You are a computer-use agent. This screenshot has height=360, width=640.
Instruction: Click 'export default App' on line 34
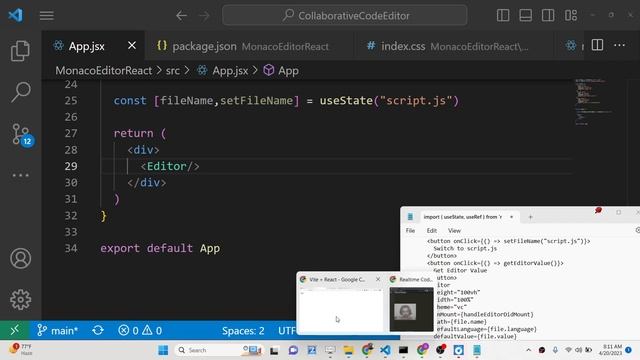click(160, 248)
